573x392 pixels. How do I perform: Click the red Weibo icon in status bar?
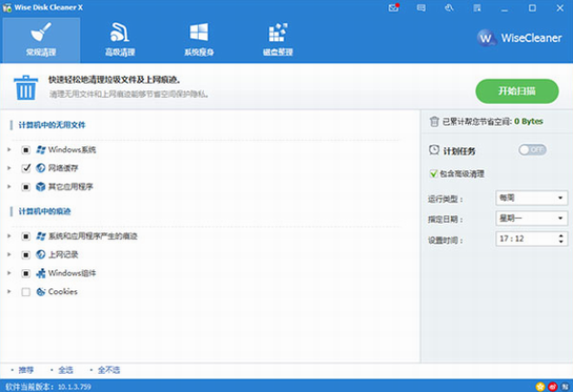tap(553, 386)
